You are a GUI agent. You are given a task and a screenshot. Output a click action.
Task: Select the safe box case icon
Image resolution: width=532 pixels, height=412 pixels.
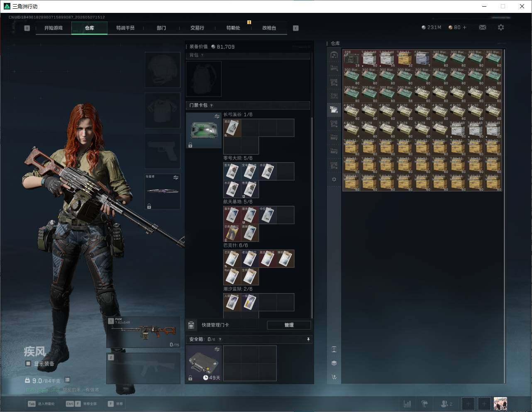click(x=204, y=363)
